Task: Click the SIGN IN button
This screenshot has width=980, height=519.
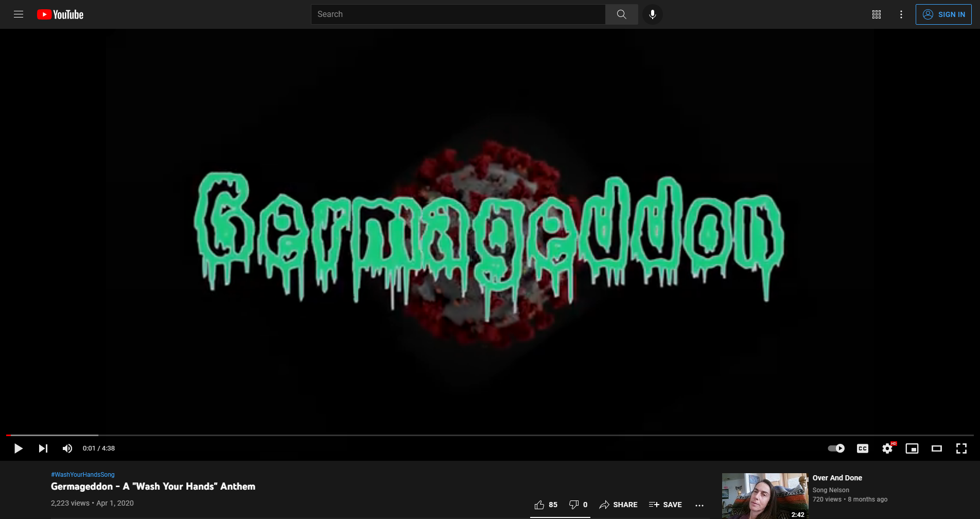Action: [x=943, y=14]
